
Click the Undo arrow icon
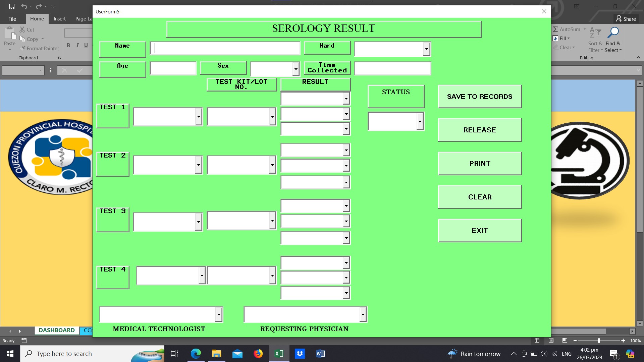(x=24, y=6)
